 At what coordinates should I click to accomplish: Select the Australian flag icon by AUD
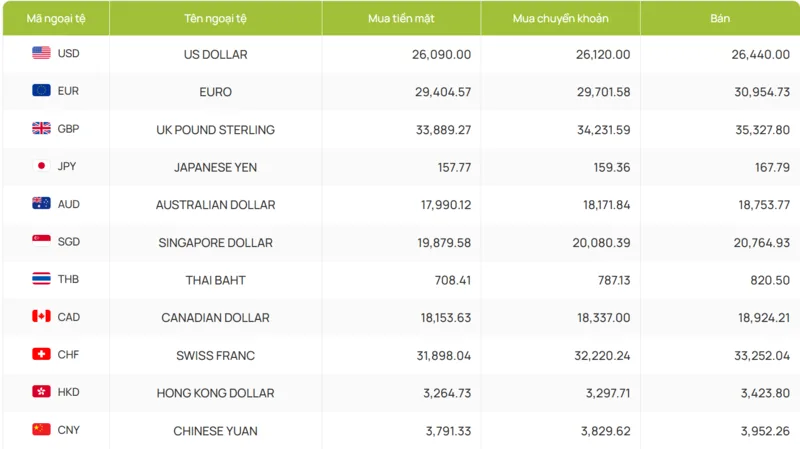pyautogui.click(x=41, y=203)
